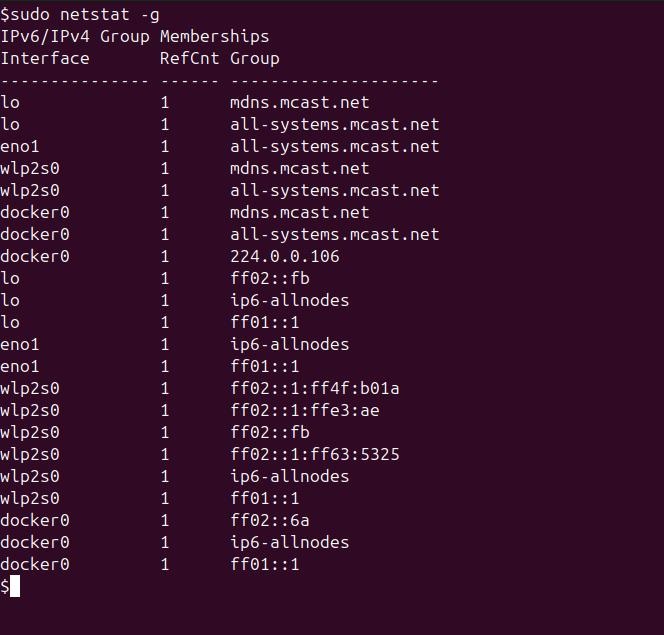Click the ff02::1:ffe3:ae group address
Viewport: 664px width, 635px height.
tap(304, 410)
